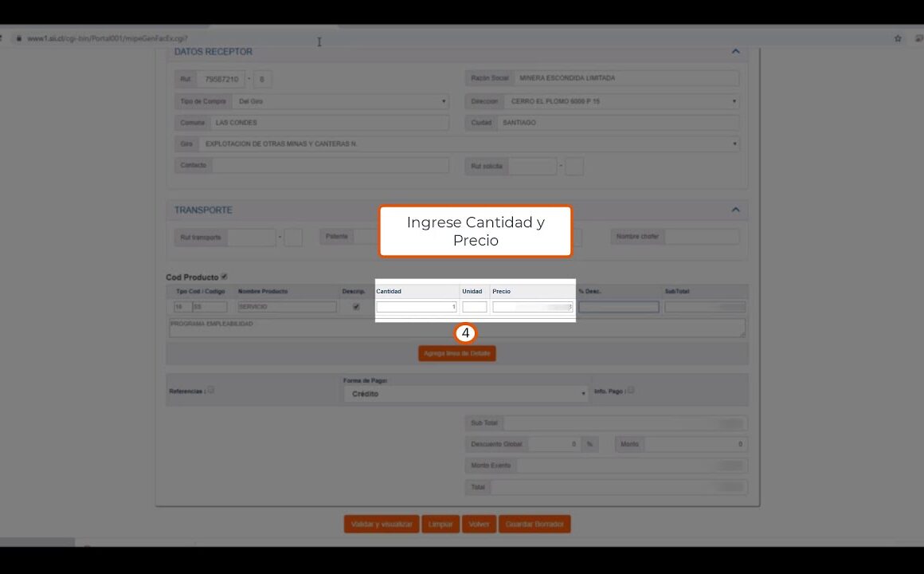Open the Tipo de Compra dropdown
The image size is (924, 574).
[341, 101]
